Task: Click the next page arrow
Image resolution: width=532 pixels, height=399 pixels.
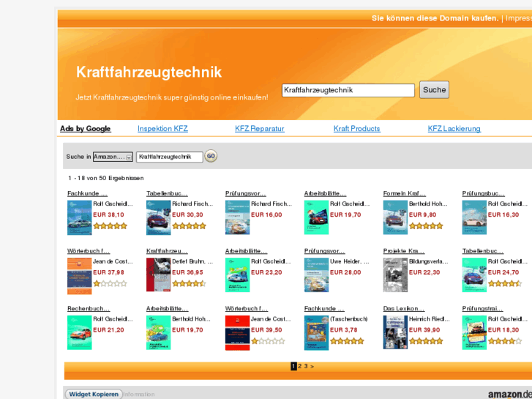Action: (312, 366)
